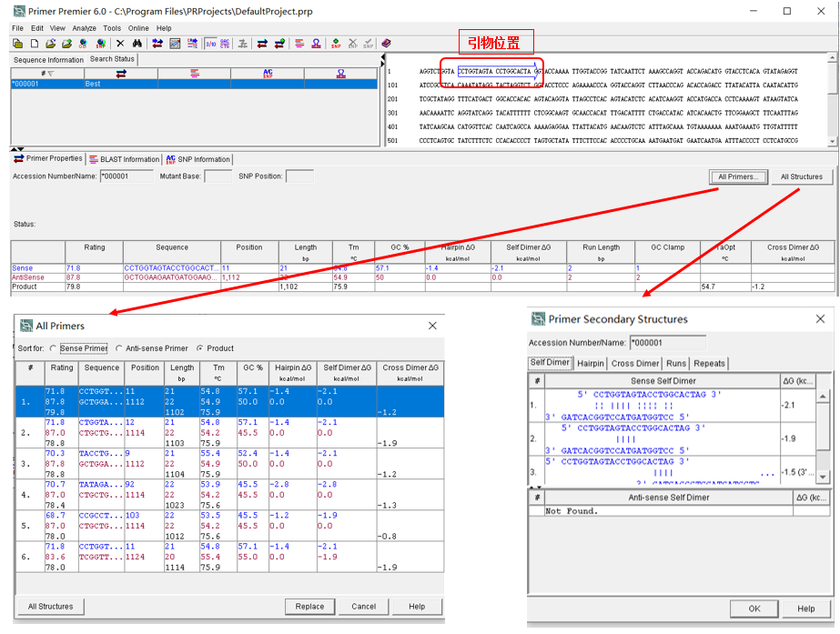
Task: Select the Sense Primer sort radio button
Action: click(x=53, y=348)
